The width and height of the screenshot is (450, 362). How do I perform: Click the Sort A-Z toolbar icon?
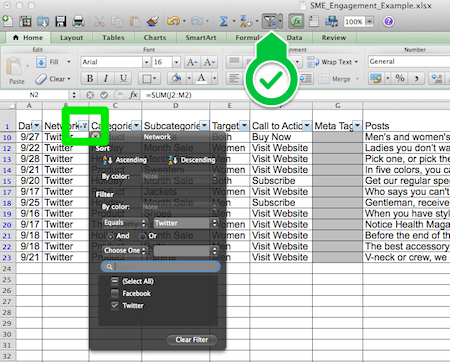coord(246,21)
